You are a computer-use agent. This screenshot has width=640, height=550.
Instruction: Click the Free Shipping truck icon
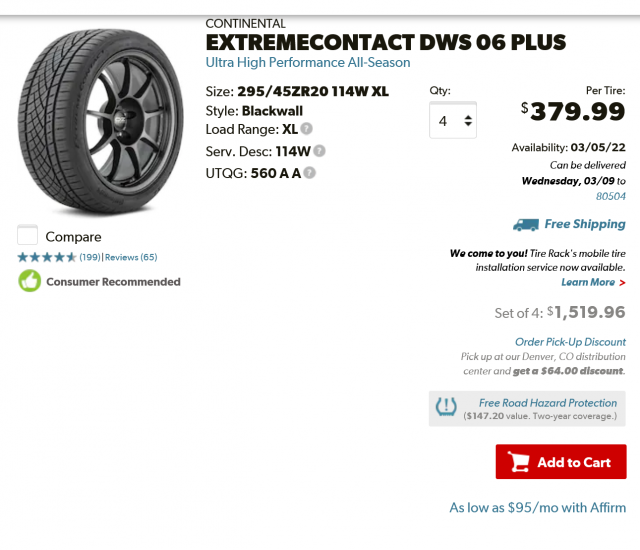(x=525, y=225)
